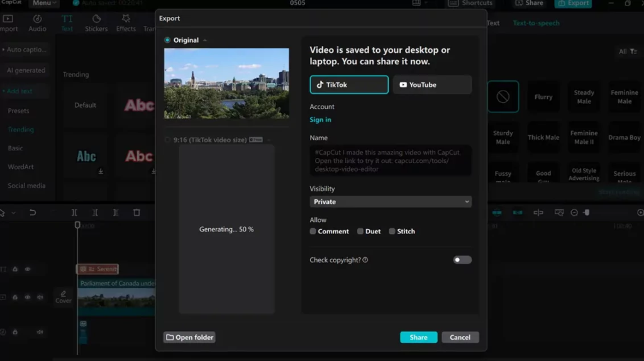Select WordArt text category
644x361 pixels.
[x=21, y=167]
